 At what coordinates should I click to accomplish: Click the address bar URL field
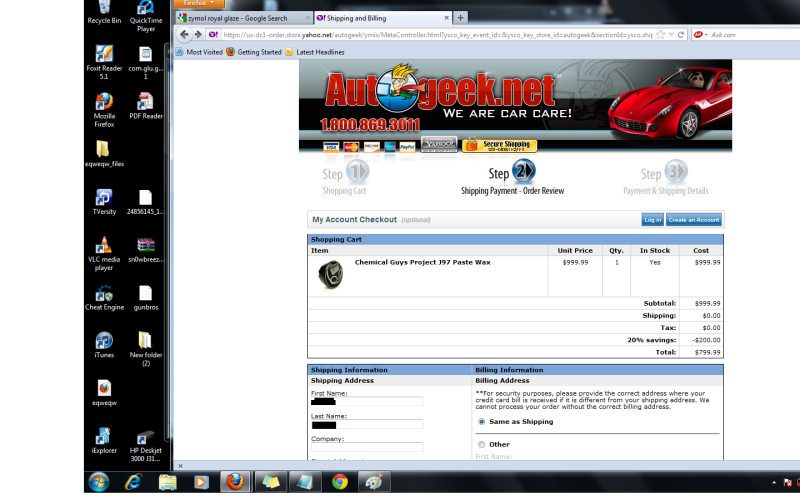tap(438, 35)
